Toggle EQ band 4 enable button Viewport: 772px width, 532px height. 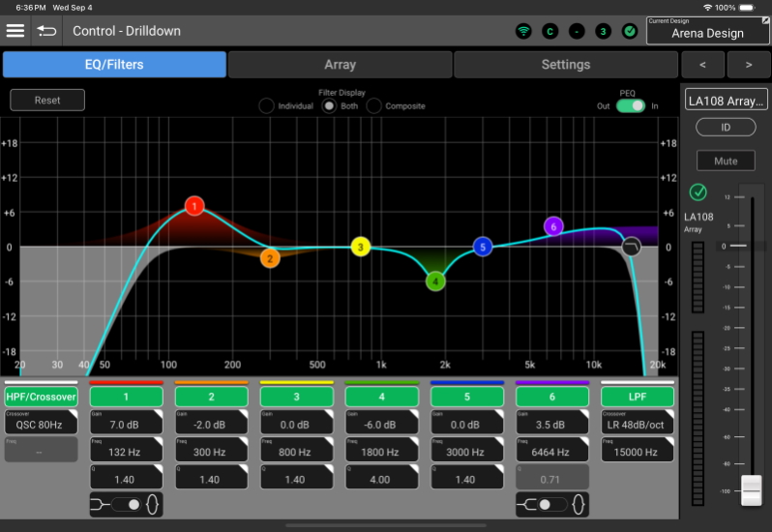tap(381, 397)
